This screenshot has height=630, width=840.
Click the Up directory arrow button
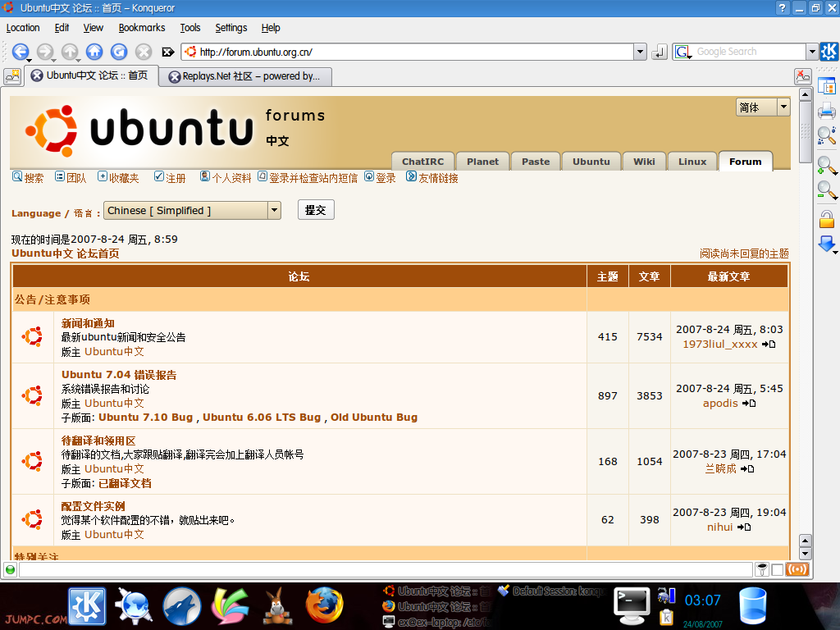click(70, 52)
